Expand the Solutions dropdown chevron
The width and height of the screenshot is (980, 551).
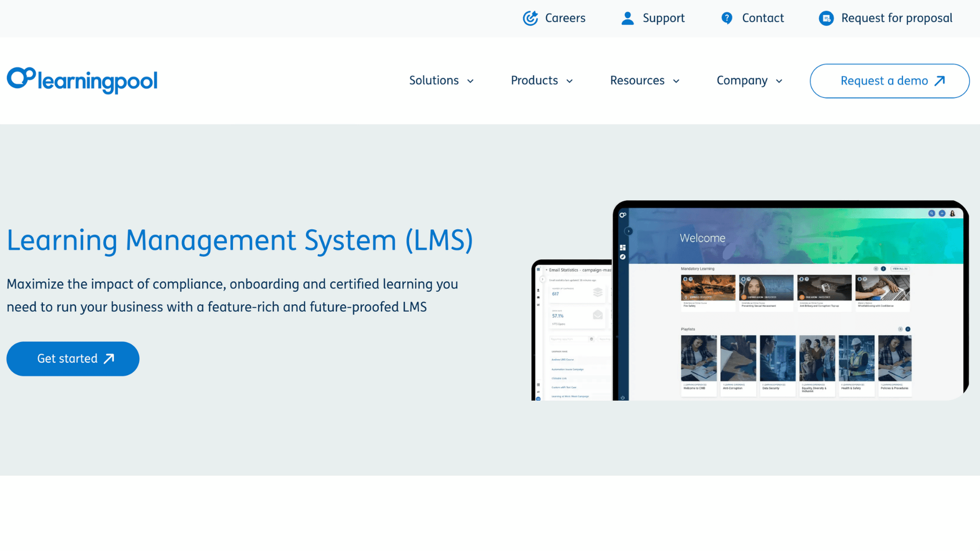470,81
